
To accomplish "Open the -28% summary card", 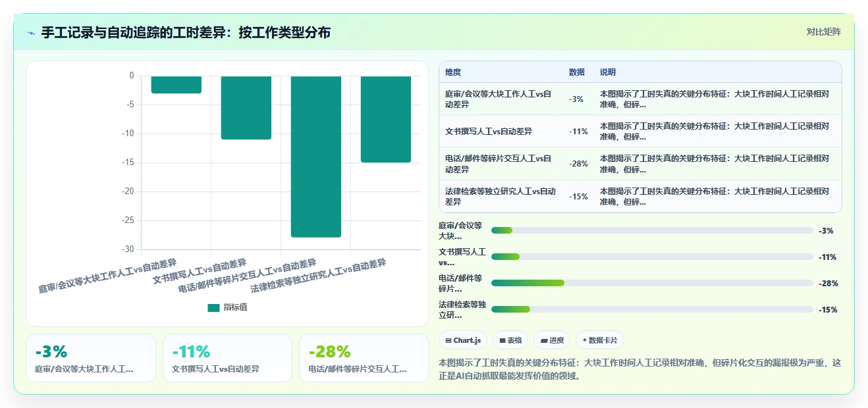I will 364,358.
